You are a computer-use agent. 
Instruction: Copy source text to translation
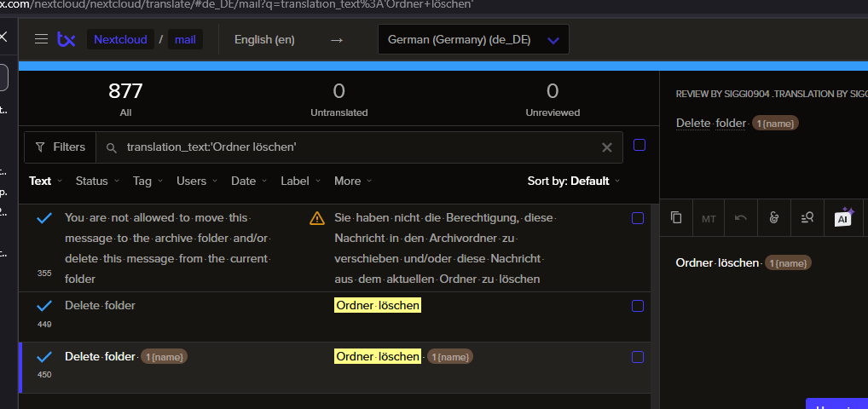pyautogui.click(x=676, y=218)
